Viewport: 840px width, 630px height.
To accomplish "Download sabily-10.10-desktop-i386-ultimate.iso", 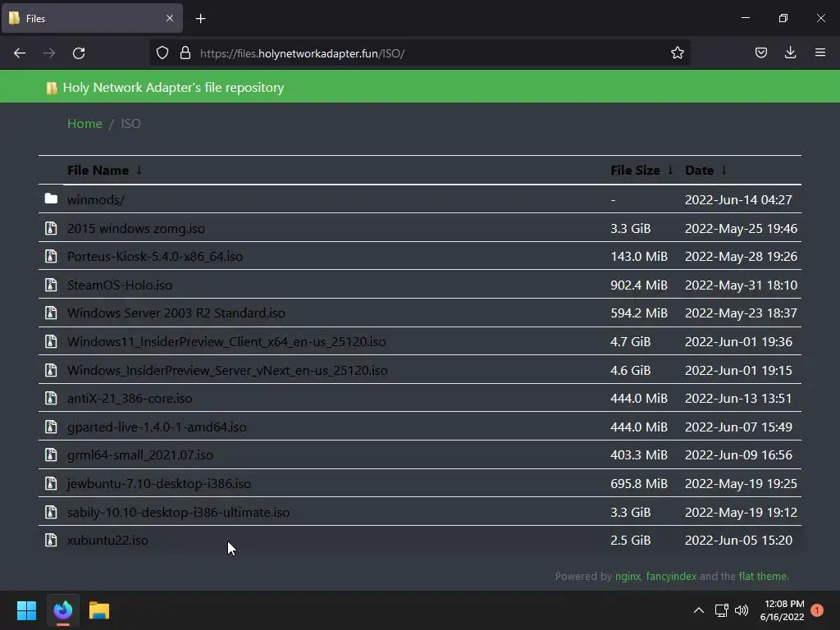I will point(178,513).
